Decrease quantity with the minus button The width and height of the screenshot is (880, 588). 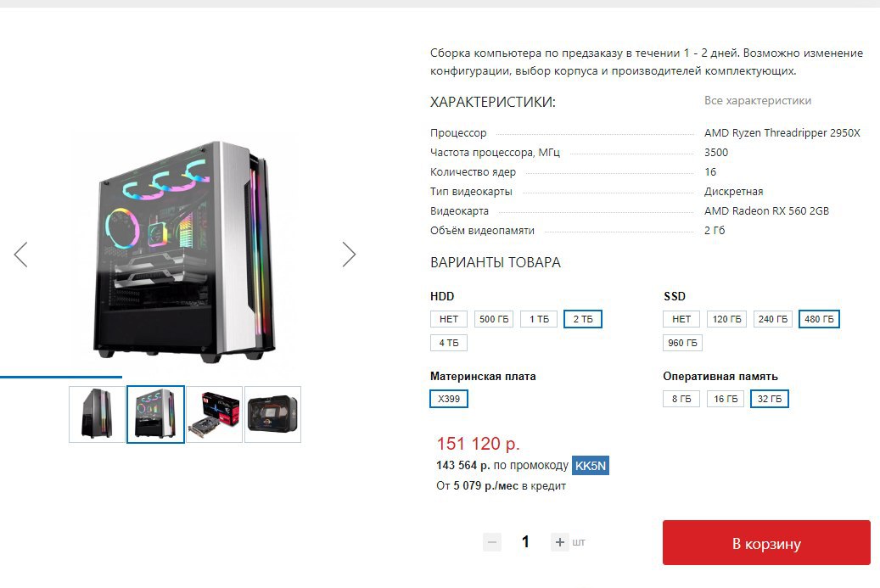(x=492, y=542)
